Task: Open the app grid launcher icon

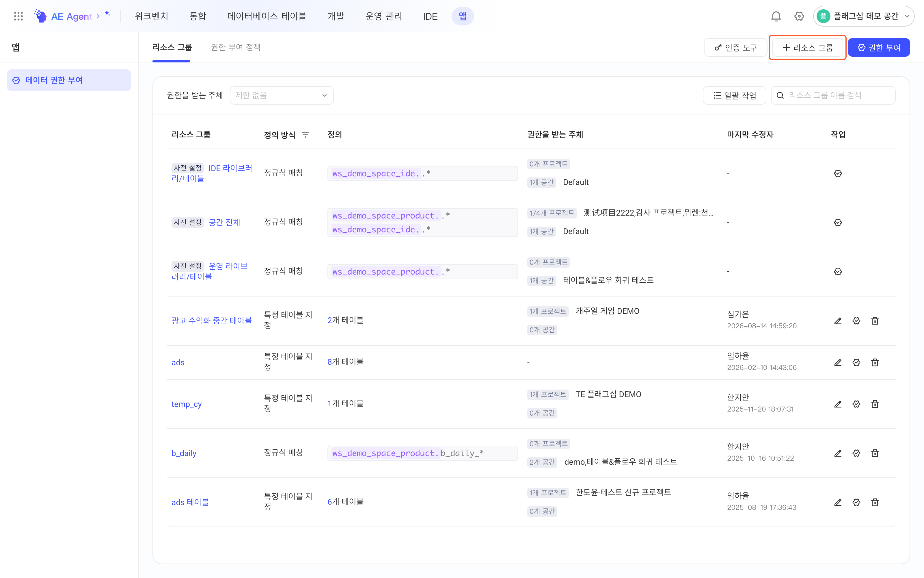Action: pos(18,16)
